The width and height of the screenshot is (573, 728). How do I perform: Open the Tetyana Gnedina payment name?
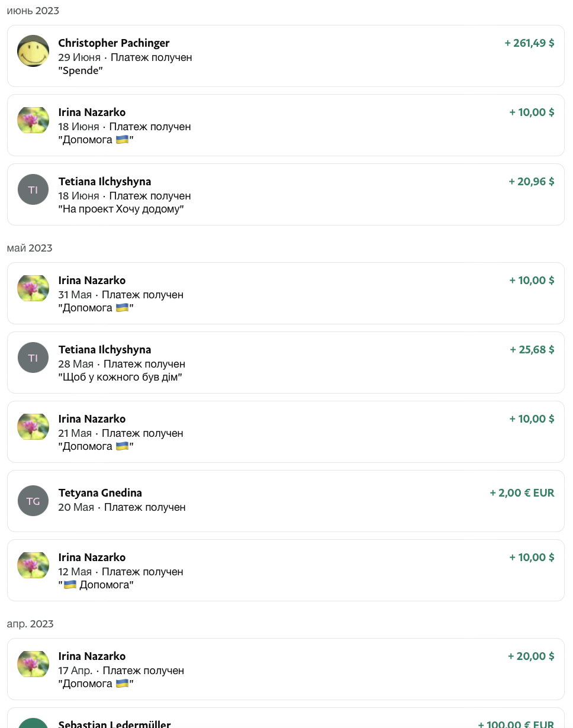[100, 493]
